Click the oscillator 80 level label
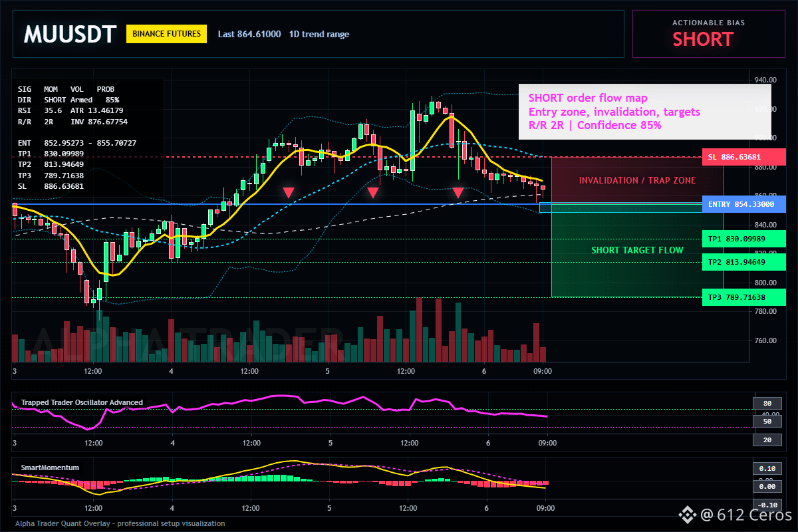The image size is (798, 532). tap(767, 403)
